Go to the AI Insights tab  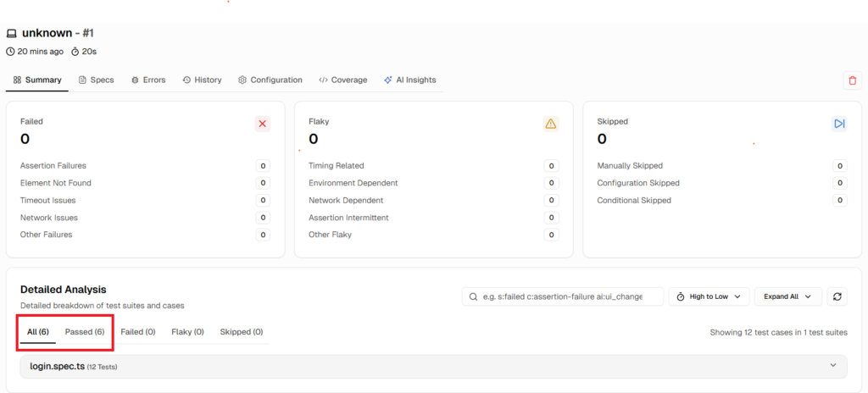tap(409, 80)
